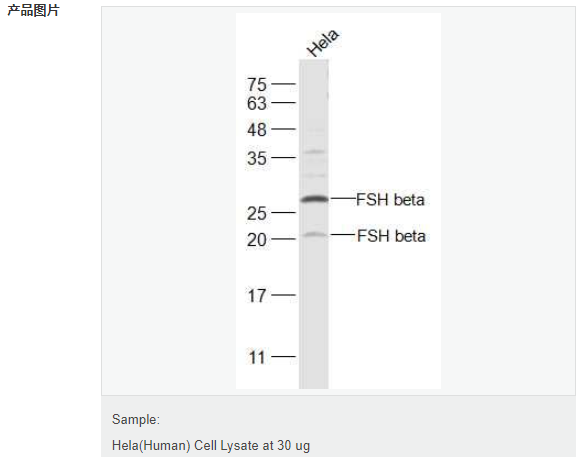Click the tick line beside 75

coord(283,84)
